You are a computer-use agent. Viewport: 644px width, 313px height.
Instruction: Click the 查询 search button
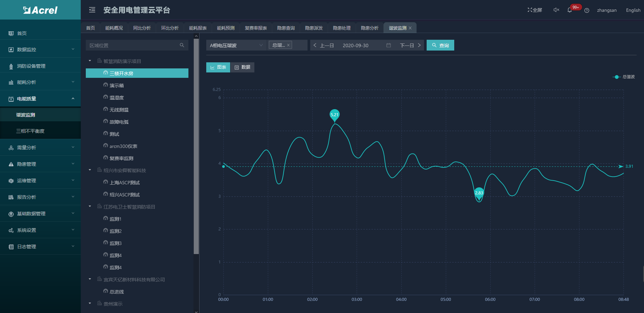click(440, 45)
